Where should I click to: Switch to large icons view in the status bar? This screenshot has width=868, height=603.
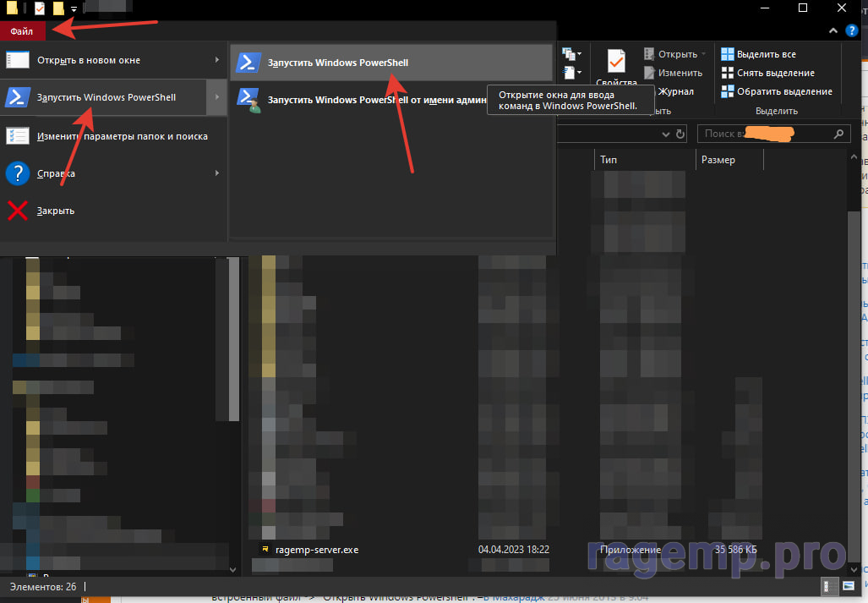click(849, 586)
